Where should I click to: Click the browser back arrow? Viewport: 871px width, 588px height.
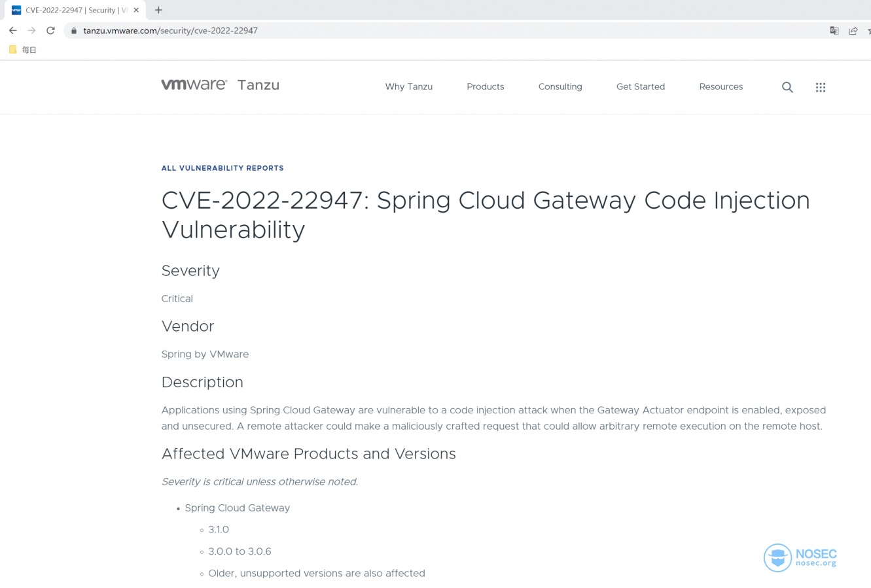pos(12,30)
